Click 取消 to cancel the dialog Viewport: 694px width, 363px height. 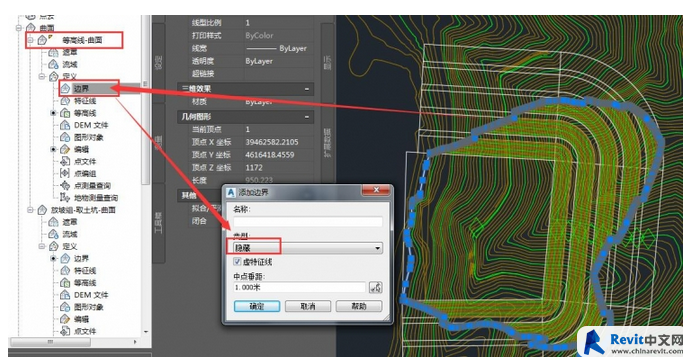click(308, 306)
